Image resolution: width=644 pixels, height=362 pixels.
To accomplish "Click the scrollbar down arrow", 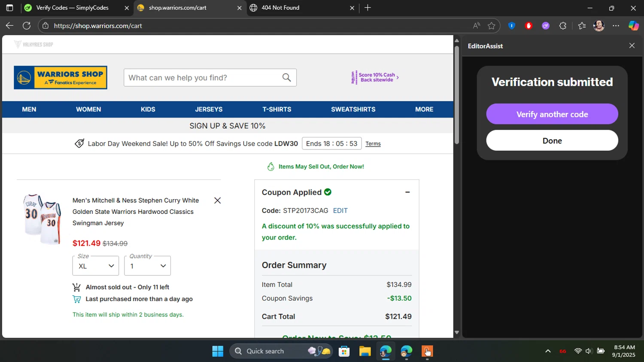I will [456, 333].
